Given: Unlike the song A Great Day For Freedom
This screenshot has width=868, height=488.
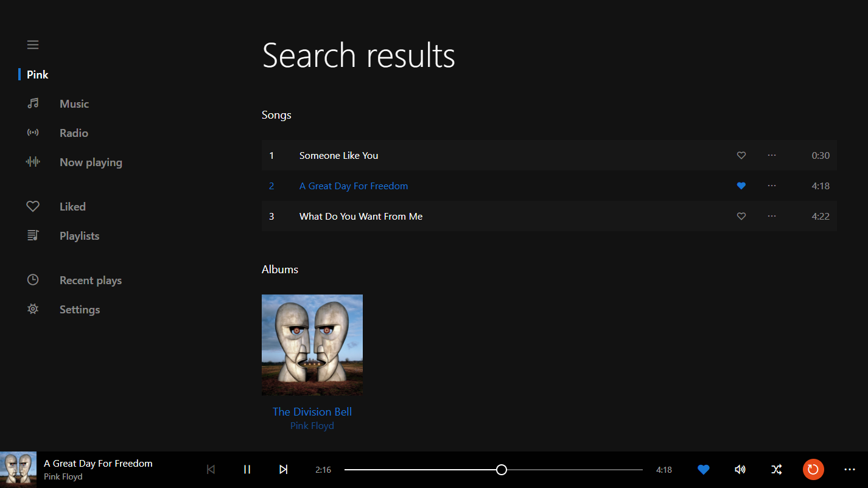Looking at the screenshot, I should pyautogui.click(x=741, y=186).
